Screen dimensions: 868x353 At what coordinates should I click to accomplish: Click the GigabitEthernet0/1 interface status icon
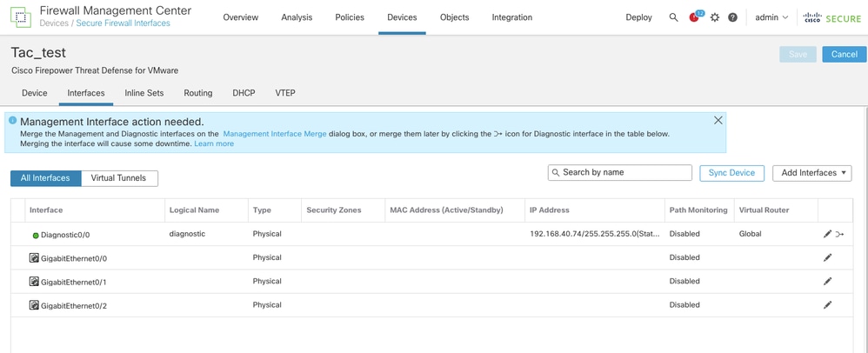point(34,282)
